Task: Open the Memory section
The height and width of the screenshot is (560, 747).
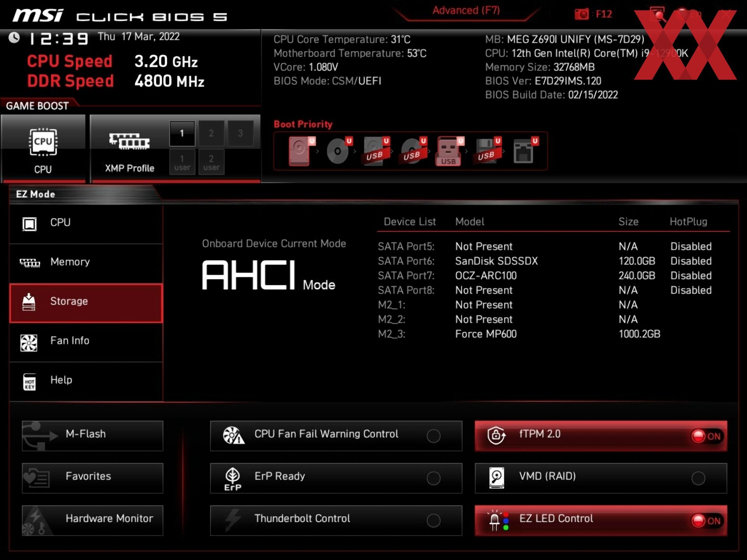Action: point(86,263)
